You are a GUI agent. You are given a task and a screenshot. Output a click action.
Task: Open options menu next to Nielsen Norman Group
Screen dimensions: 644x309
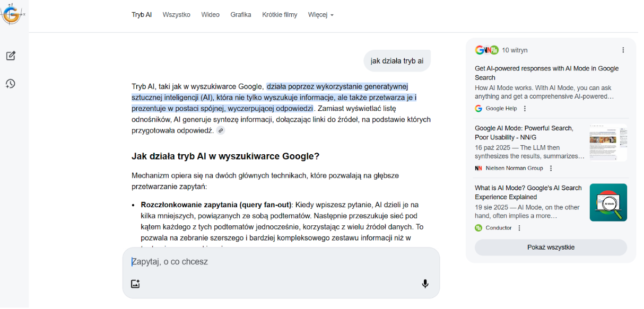[x=551, y=168]
